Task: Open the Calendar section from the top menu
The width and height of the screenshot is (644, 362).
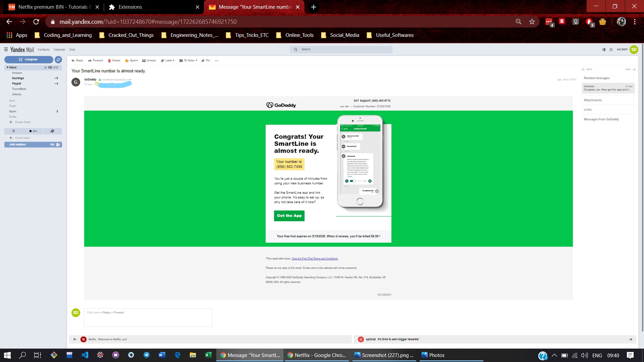Action: [59, 50]
